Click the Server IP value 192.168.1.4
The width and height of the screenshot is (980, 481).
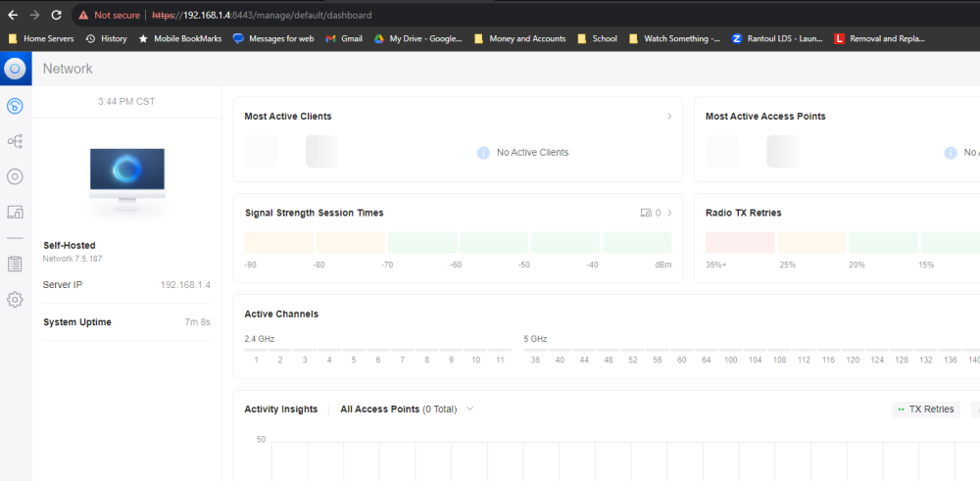click(x=185, y=285)
